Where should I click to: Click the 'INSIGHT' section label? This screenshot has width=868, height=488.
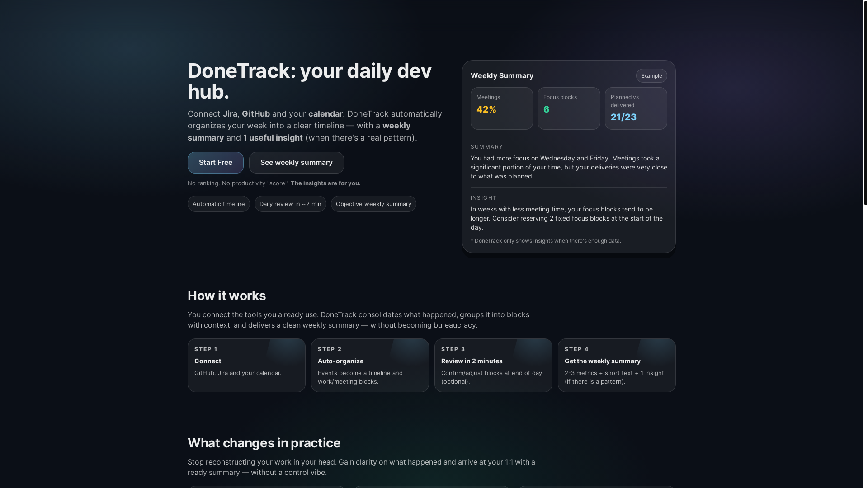coord(483,198)
